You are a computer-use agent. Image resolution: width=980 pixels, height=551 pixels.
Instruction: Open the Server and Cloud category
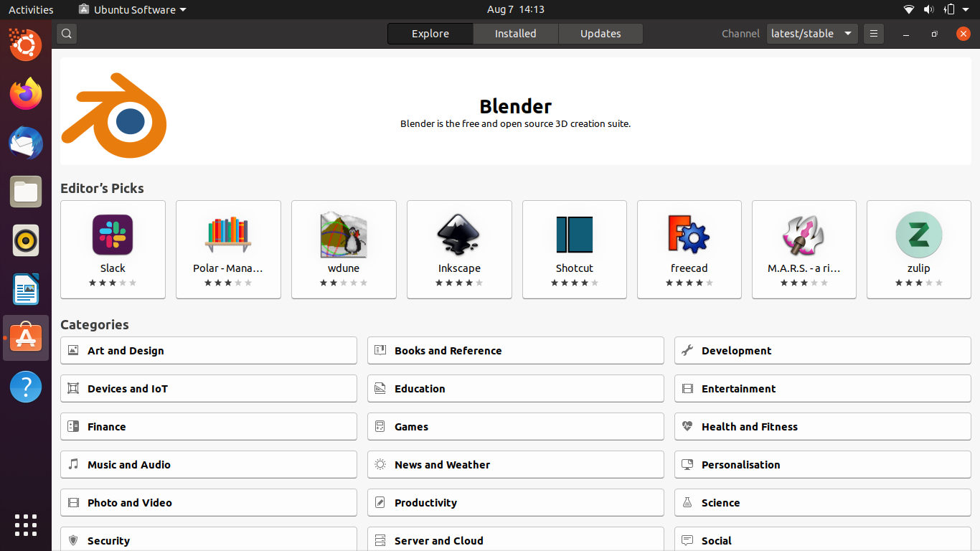(516, 540)
